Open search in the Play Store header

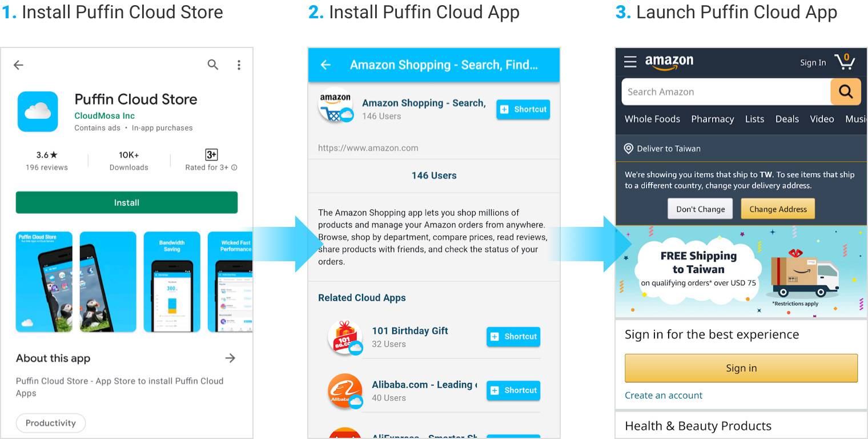(x=213, y=65)
